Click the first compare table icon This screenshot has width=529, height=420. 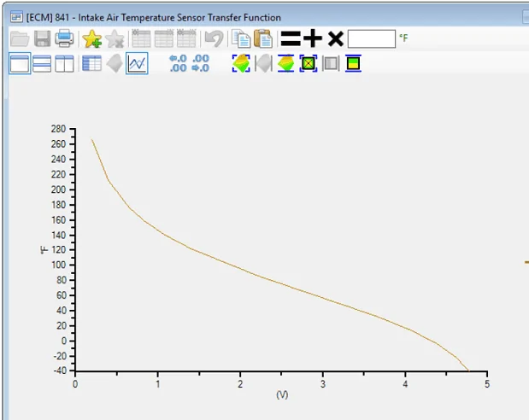coord(141,38)
